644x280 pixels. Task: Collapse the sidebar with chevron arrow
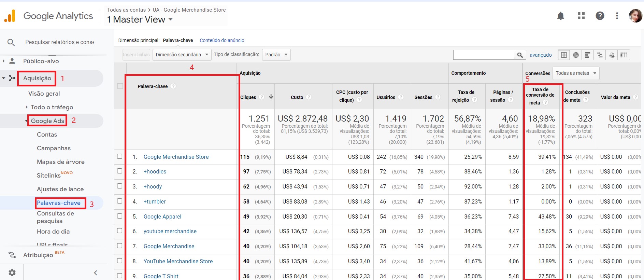coord(96,272)
